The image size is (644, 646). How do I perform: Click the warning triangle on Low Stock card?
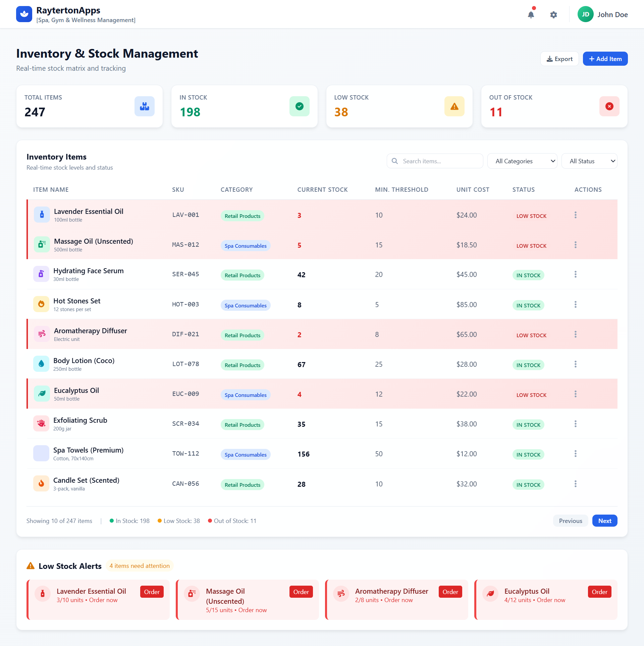[x=454, y=106]
